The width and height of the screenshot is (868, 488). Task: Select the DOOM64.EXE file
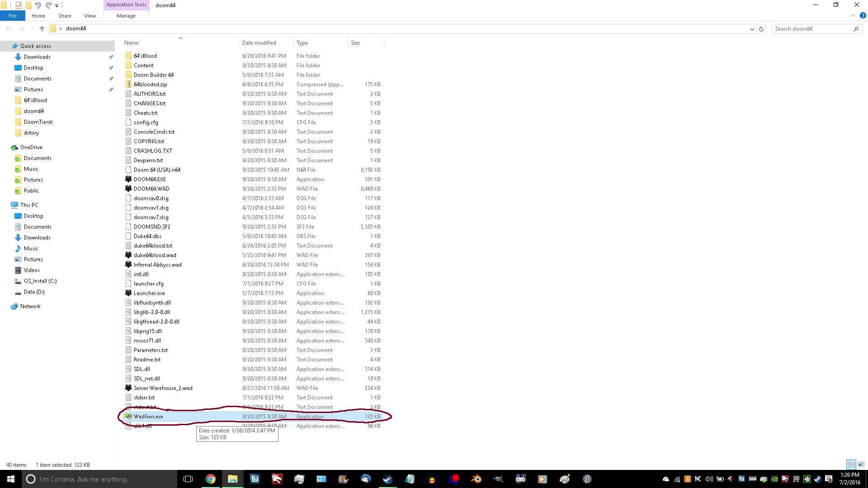pyautogui.click(x=150, y=179)
